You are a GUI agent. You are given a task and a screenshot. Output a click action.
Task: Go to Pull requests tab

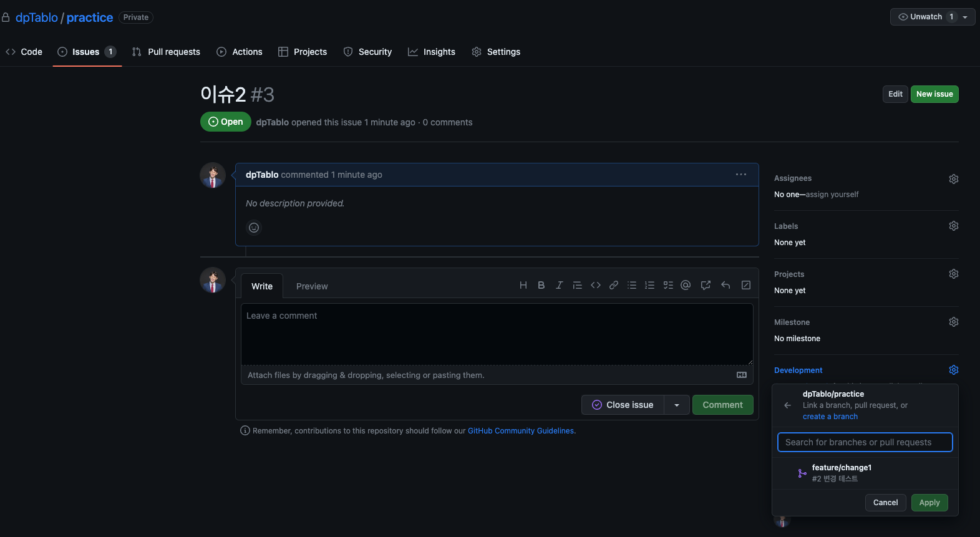point(166,52)
